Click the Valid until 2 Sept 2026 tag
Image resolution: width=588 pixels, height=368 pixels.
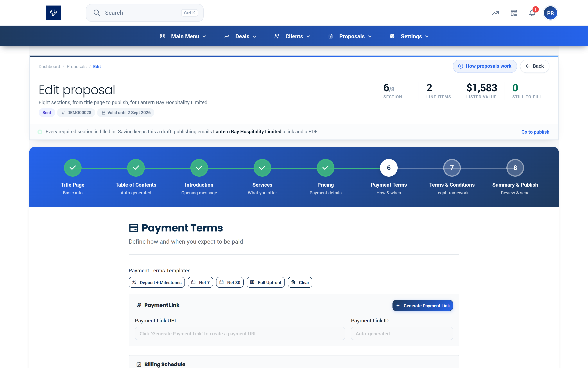[x=126, y=113]
